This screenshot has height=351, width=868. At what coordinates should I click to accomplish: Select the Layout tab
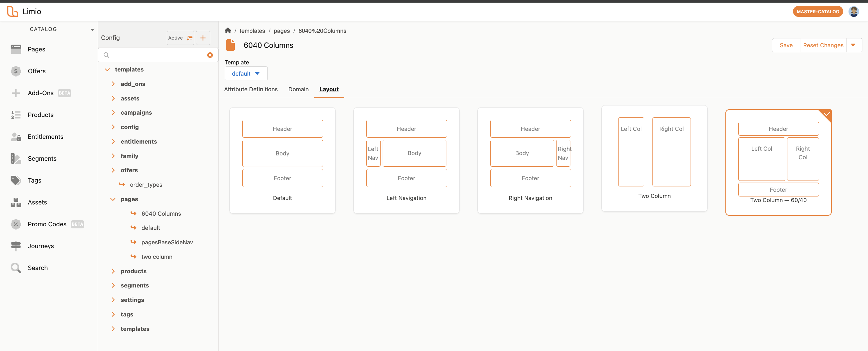pyautogui.click(x=329, y=89)
